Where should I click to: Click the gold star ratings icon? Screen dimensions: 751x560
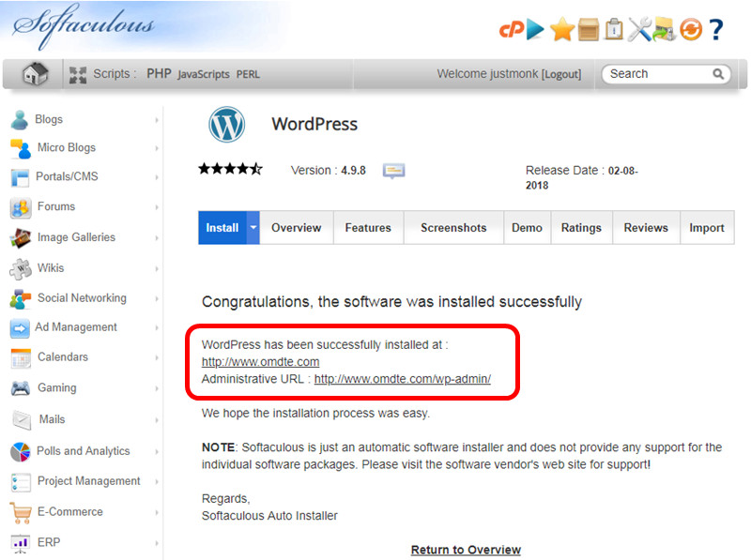pos(562,29)
